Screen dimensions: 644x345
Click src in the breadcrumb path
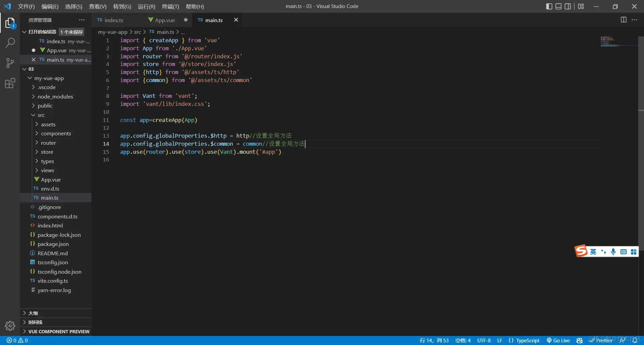pyautogui.click(x=138, y=32)
